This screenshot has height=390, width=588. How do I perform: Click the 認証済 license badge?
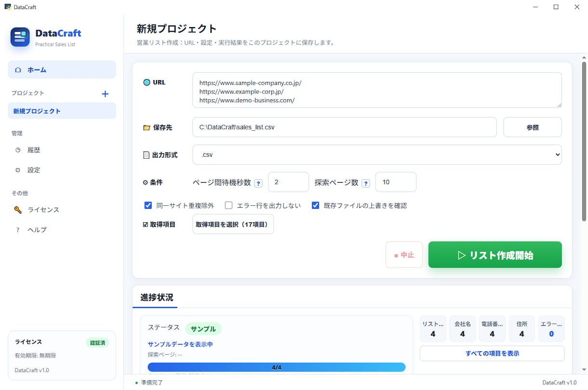point(98,343)
